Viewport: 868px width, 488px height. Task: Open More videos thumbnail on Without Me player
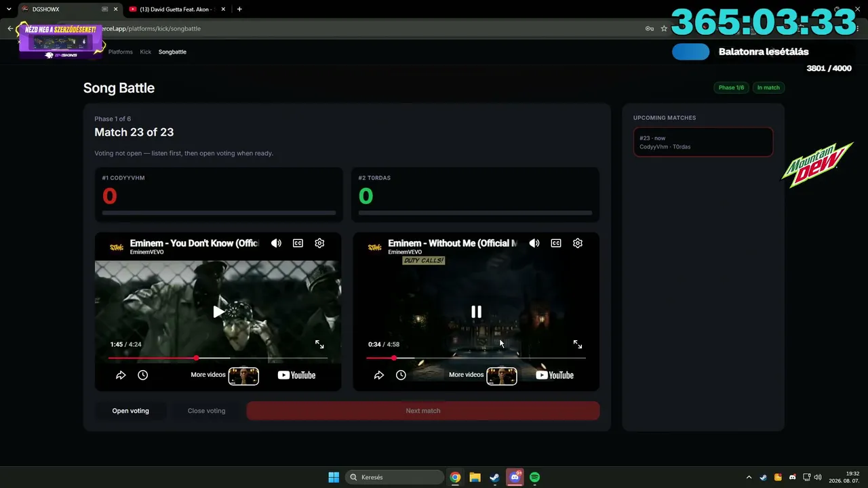coord(502,375)
